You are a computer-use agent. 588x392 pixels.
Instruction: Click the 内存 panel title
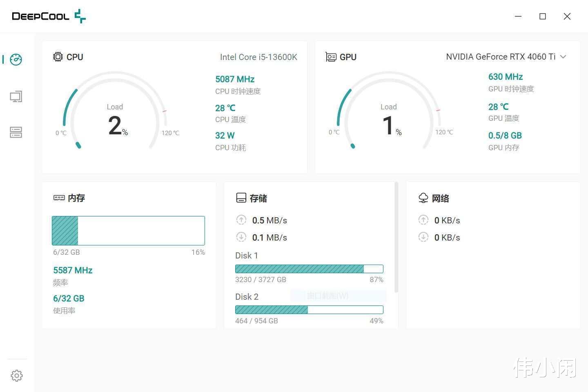[76, 198]
